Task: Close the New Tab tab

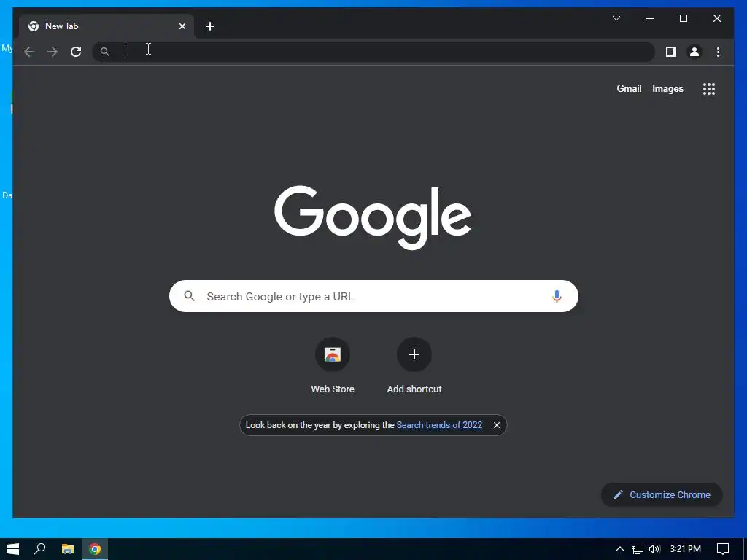Action: 182,26
